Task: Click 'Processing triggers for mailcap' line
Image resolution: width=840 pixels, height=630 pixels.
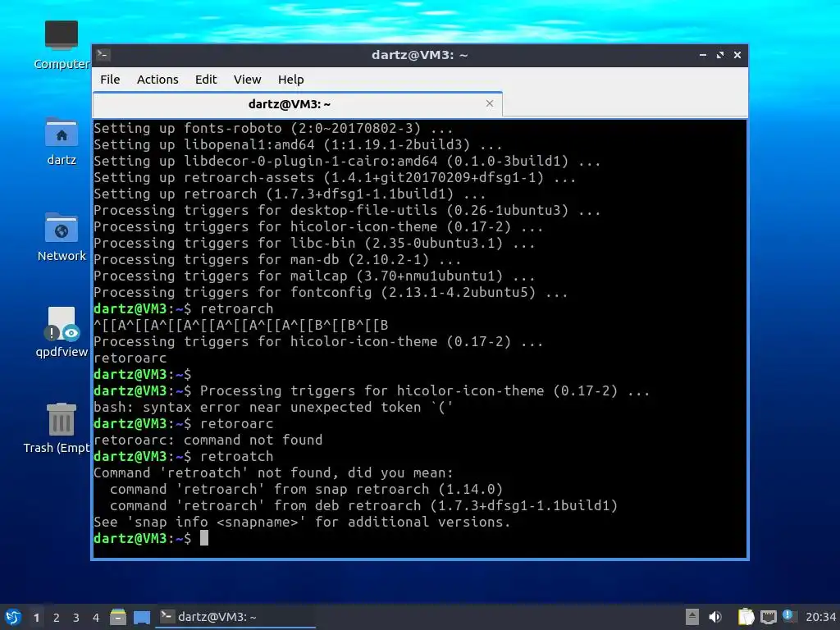Action: click(x=314, y=276)
